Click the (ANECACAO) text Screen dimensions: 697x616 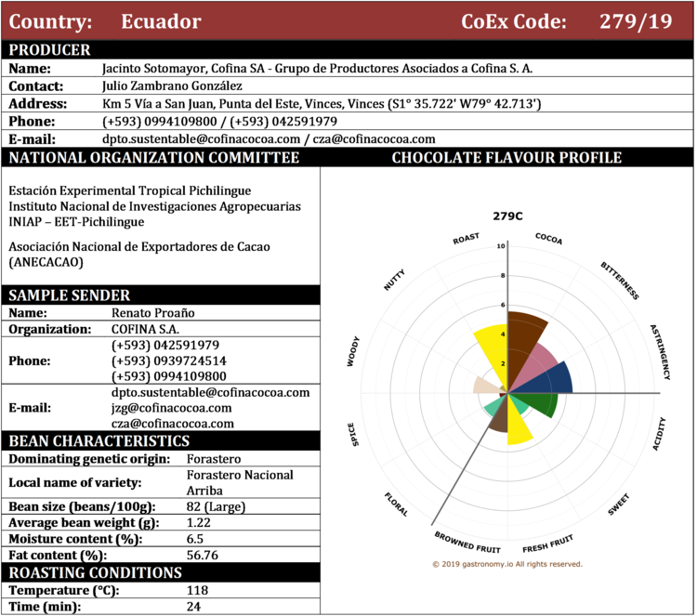pos(46,262)
